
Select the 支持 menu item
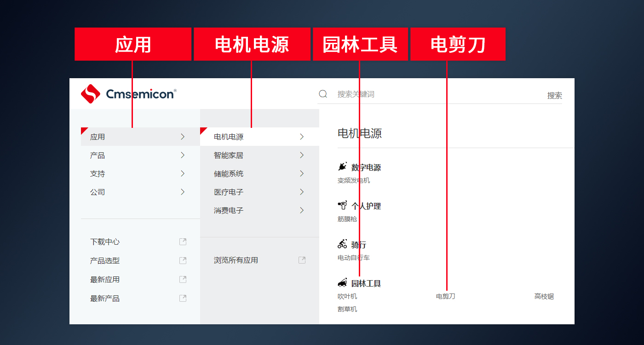click(140, 173)
